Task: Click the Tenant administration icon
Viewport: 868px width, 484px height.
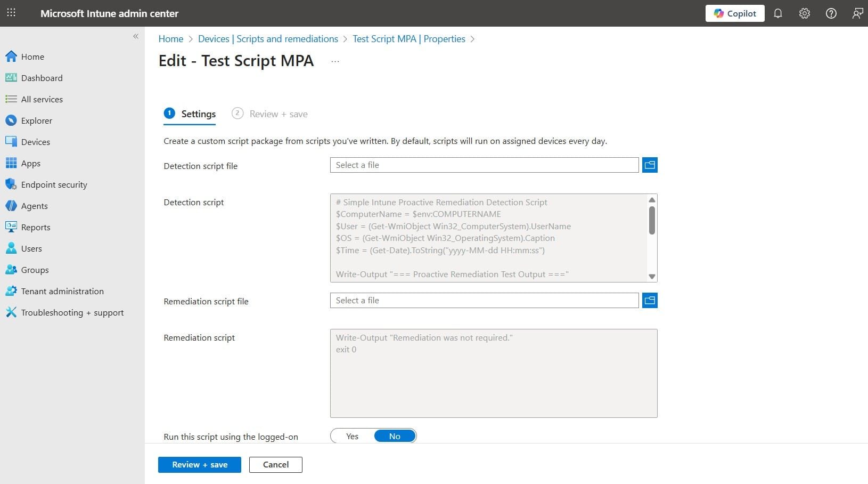Action: (11, 291)
